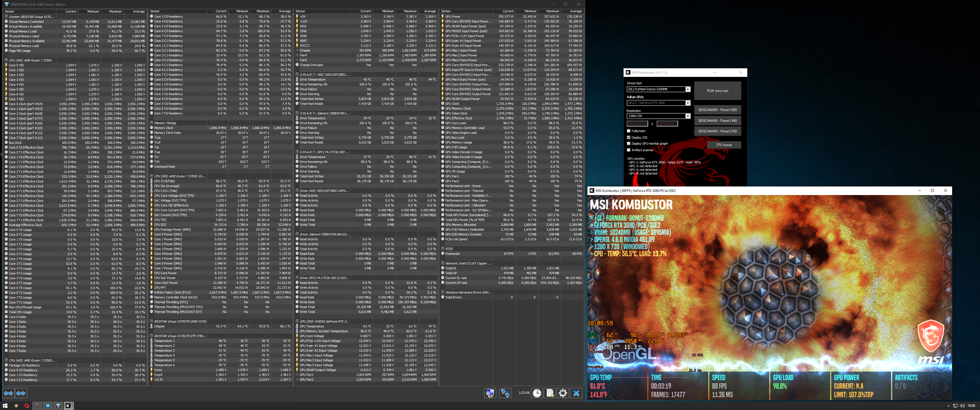Viewport: 980px width, 410px height.
Task: Click the CPU burner button
Action: click(724, 145)
